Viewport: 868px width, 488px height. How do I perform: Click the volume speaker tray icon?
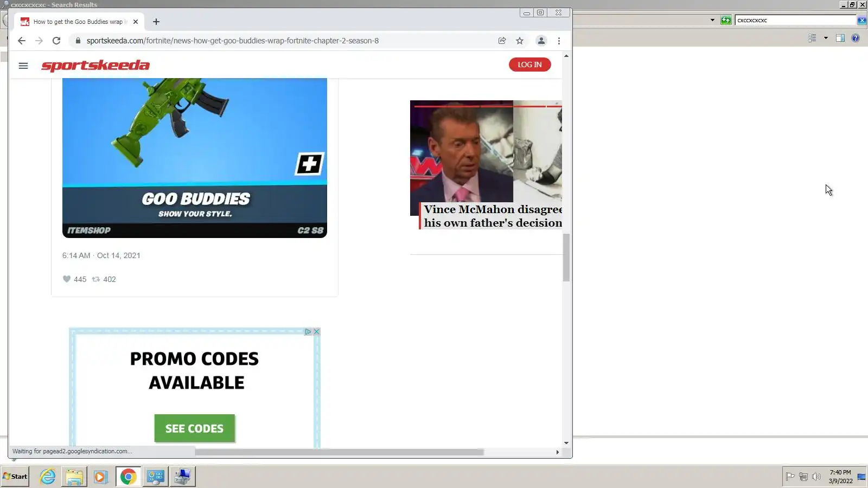[x=816, y=477]
